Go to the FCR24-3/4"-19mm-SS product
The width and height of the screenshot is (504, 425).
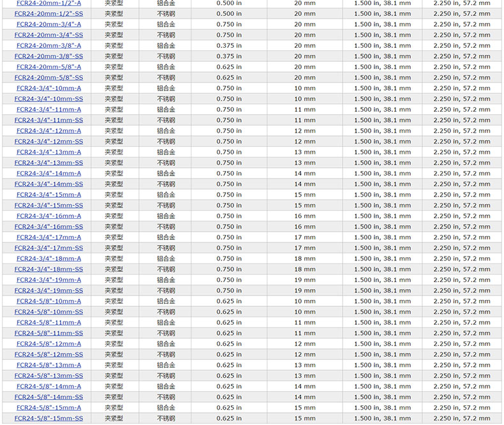(x=48, y=290)
